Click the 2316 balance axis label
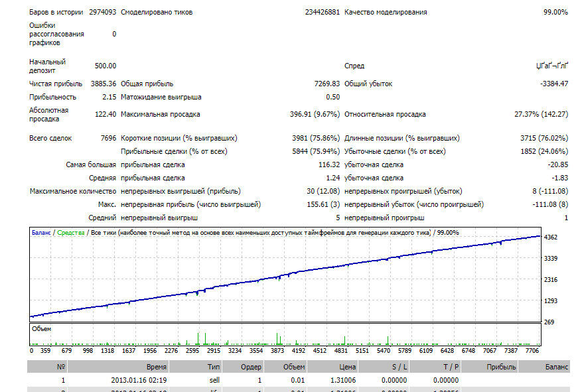This screenshot has height=392, width=580. pos(550,280)
